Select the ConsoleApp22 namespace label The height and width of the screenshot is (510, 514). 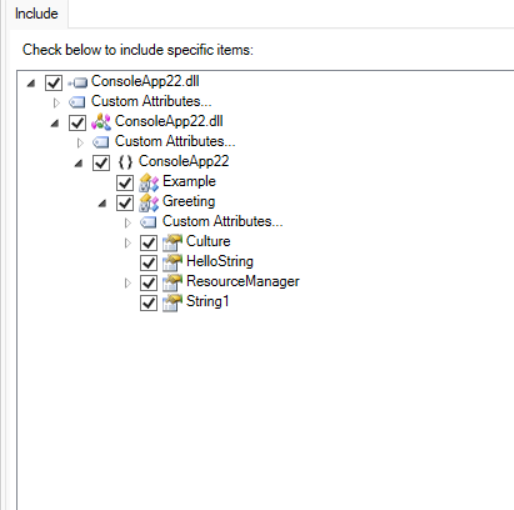(184, 161)
